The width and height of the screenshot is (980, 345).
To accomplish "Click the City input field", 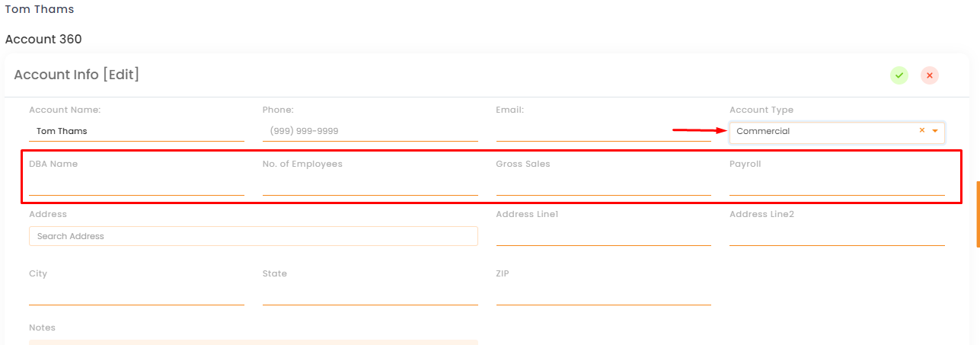I will [136, 295].
